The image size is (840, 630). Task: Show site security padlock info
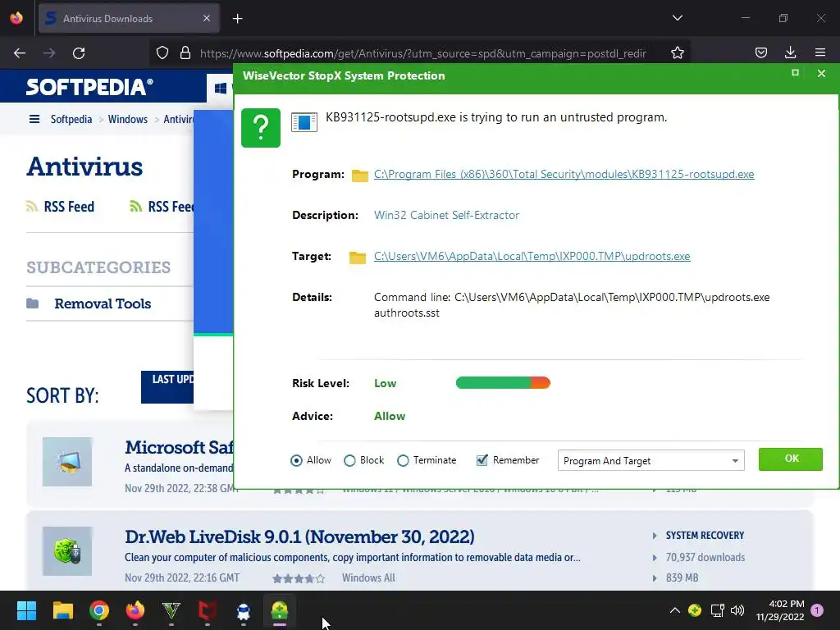pyautogui.click(x=185, y=53)
